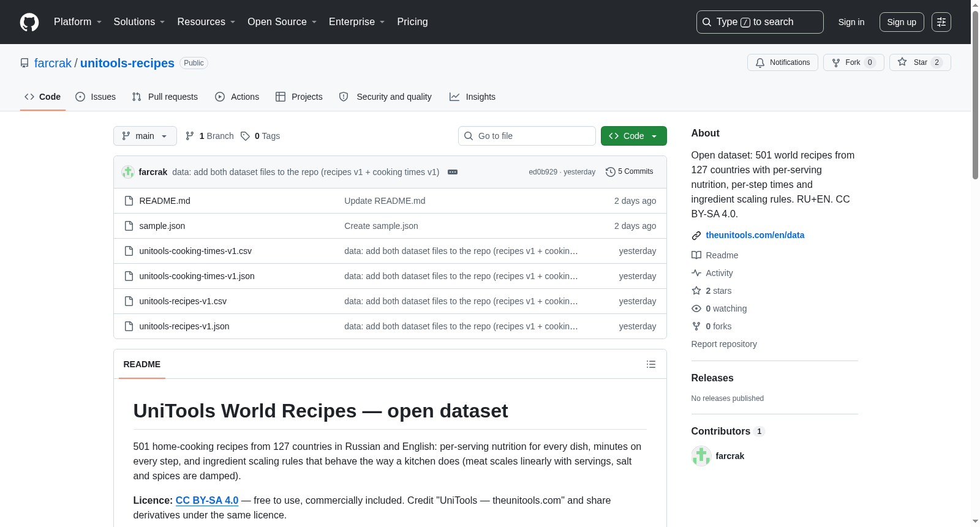980x527 pixels.
Task: Open the main branch selector
Action: [145, 136]
